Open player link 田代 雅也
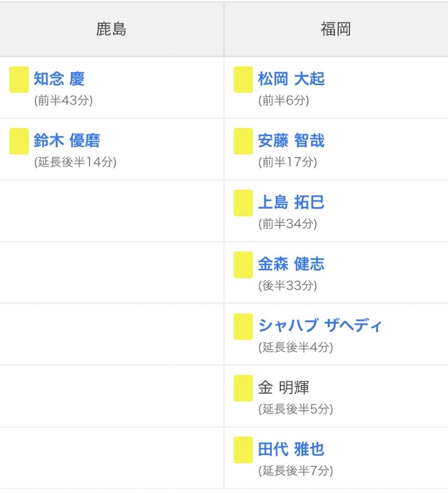The image size is (448, 494). tap(291, 449)
